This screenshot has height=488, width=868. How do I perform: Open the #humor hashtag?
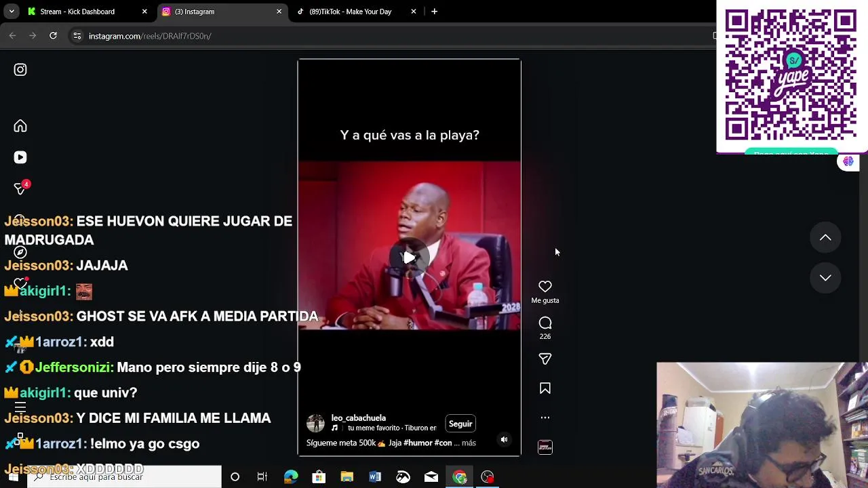[418, 443]
